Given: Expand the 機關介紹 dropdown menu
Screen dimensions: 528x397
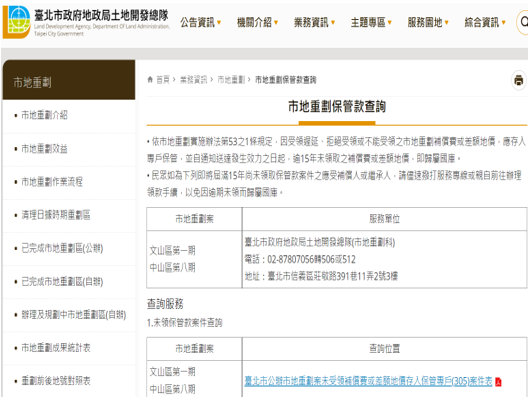Looking at the screenshot, I should [x=258, y=23].
